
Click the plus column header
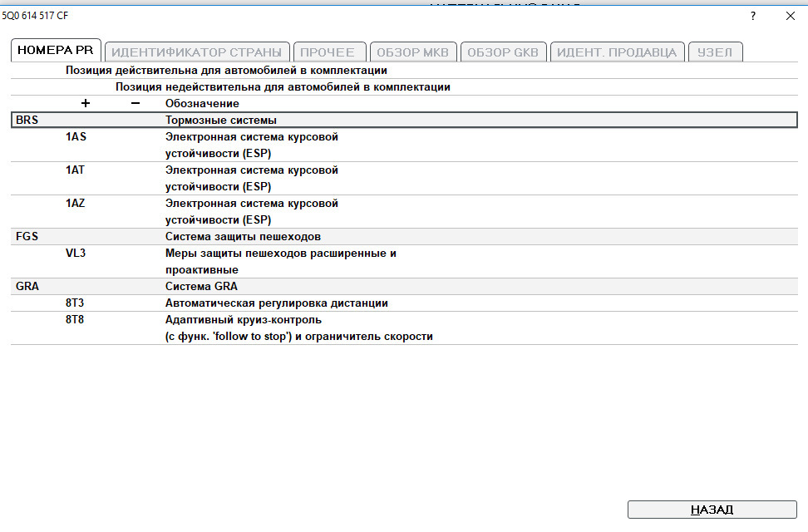85,103
